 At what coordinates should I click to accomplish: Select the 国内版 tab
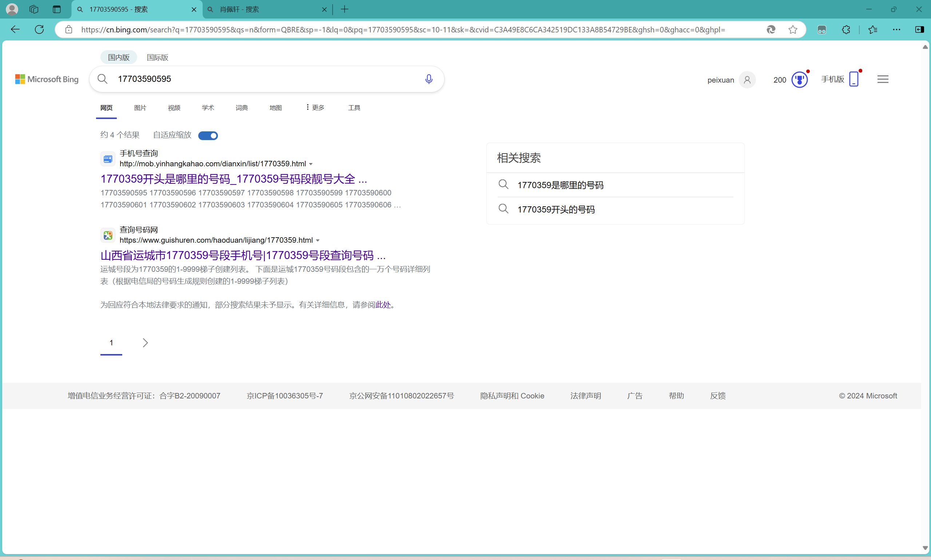(119, 57)
